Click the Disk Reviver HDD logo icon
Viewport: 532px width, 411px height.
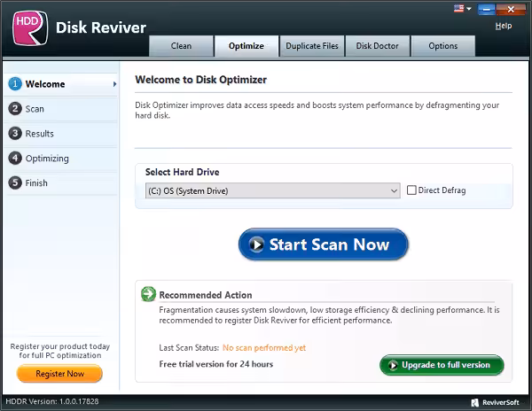click(x=27, y=27)
